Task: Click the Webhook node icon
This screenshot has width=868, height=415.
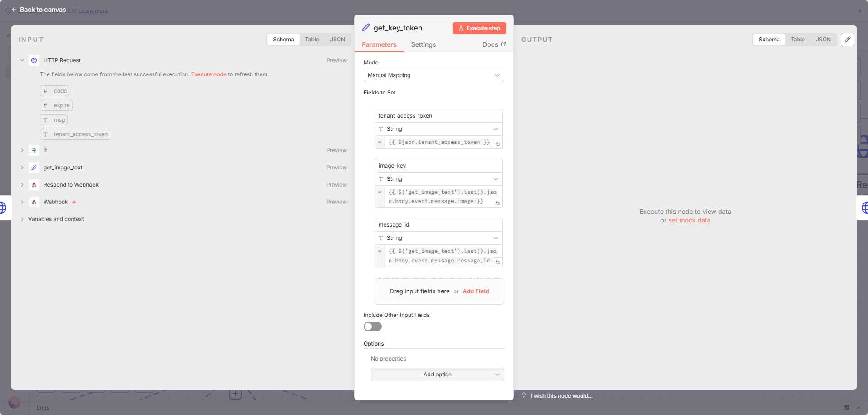Action: (x=34, y=202)
